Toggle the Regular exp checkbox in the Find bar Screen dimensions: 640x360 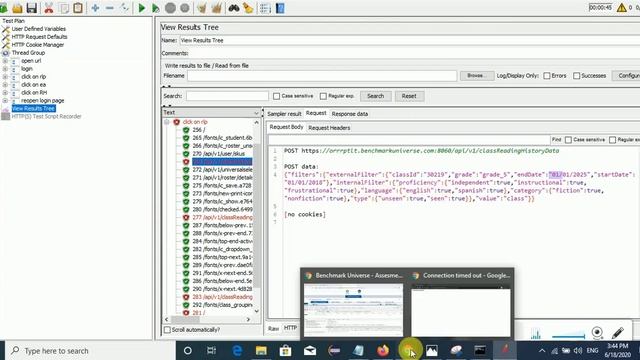pyautogui.click(x=612, y=140)
